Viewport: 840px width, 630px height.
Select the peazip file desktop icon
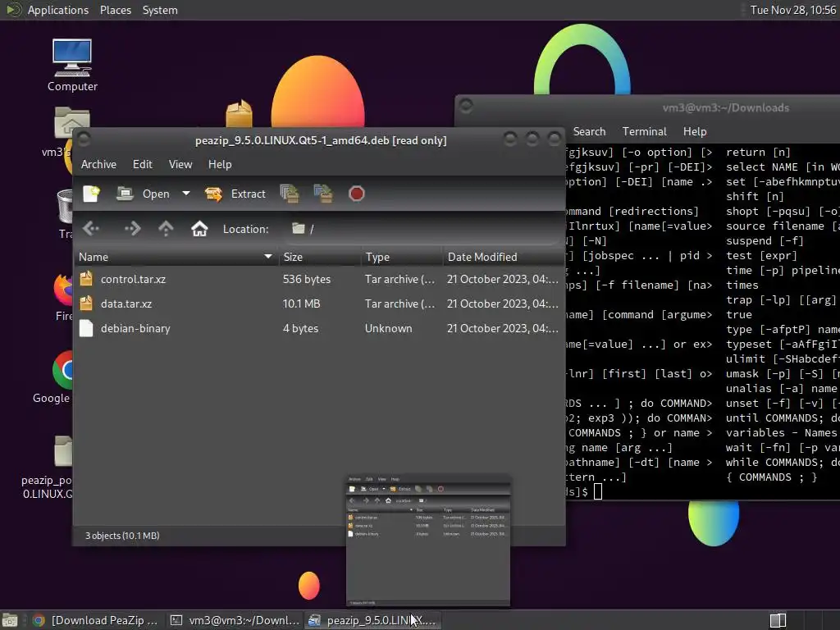(x=48, y=467)
